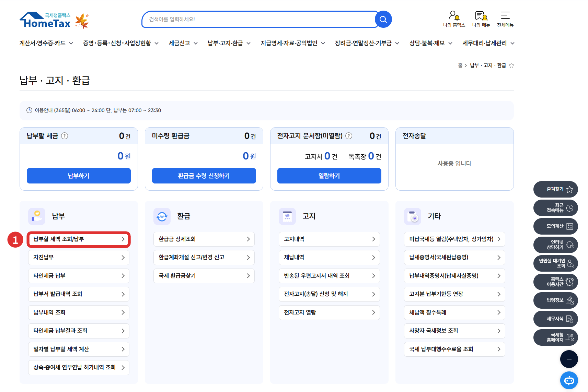Screen dimensions: 588x392
Task: Collapse side menu with minus button
Action: coord(569,359)
